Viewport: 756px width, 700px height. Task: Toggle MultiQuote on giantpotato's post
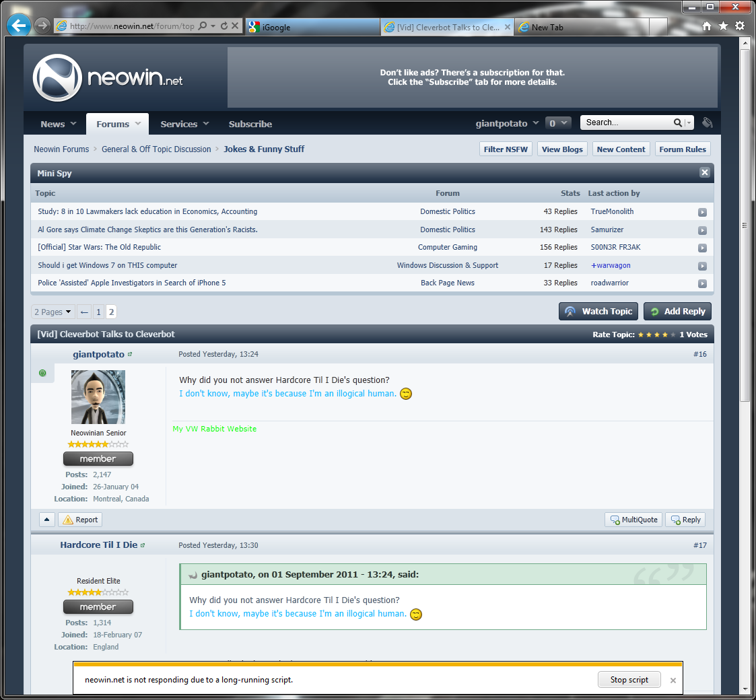(633, 520)
